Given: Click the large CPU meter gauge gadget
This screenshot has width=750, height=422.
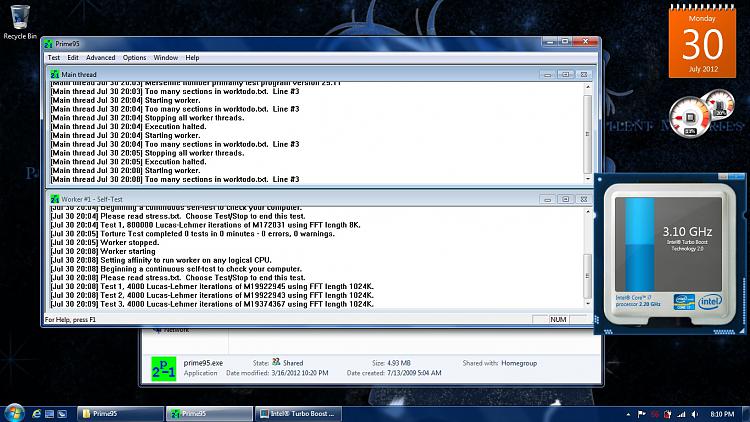Looking at the screenshot, I should coord(690,117).
